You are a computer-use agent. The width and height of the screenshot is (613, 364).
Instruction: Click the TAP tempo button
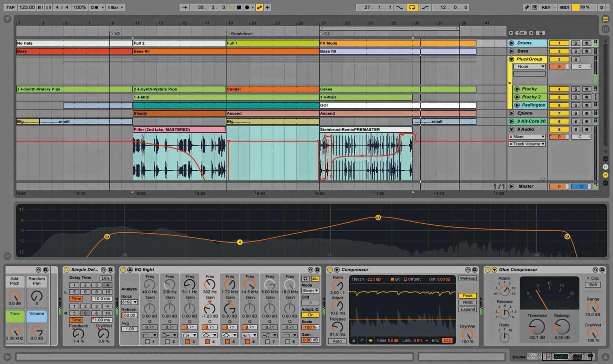pyautogui.click(x=10, y=7)
